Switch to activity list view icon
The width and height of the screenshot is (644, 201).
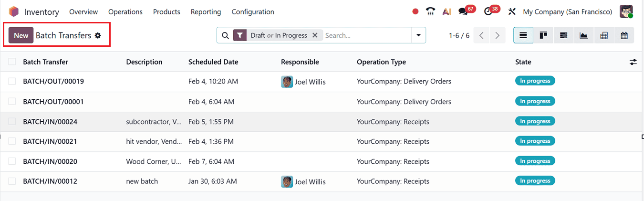(x=563, y=35)
